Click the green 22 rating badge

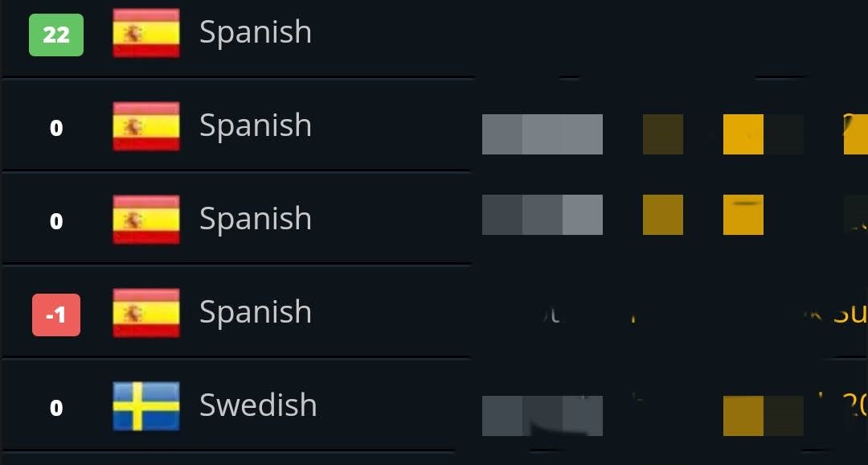56,35
